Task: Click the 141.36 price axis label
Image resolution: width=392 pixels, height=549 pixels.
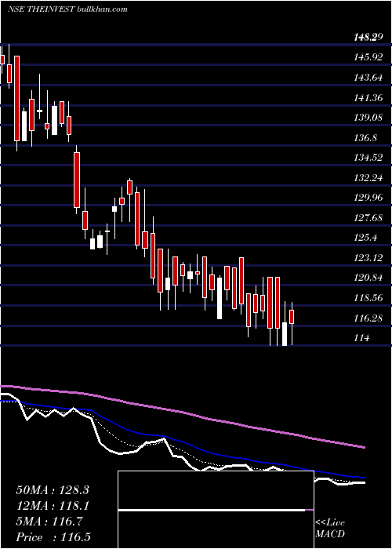Action: 368,97
